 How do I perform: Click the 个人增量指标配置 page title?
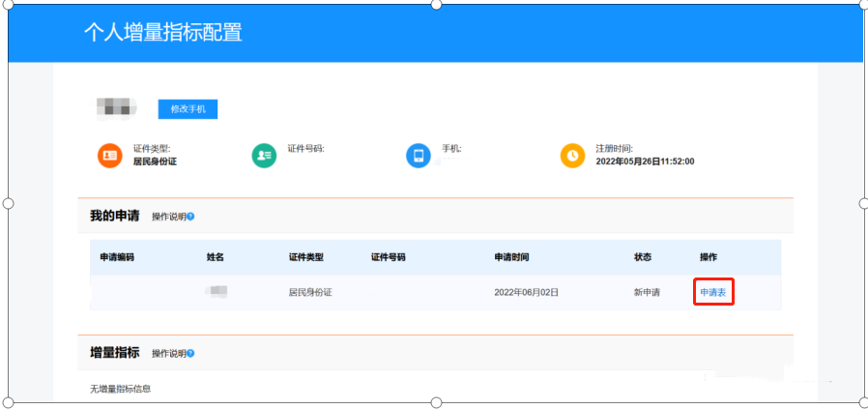click(162, 33)
